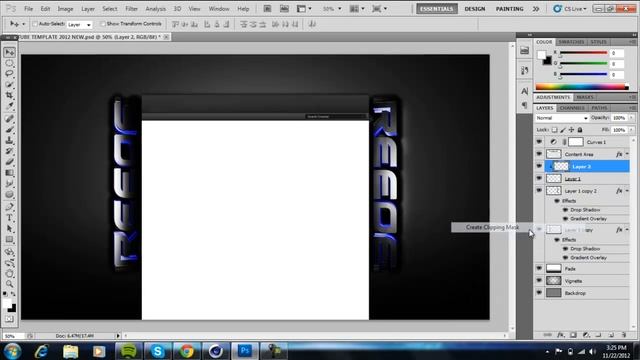Collapse effects of Layer 1 copy 2
Screen dimensions: 640x360
tap(627, 191)
